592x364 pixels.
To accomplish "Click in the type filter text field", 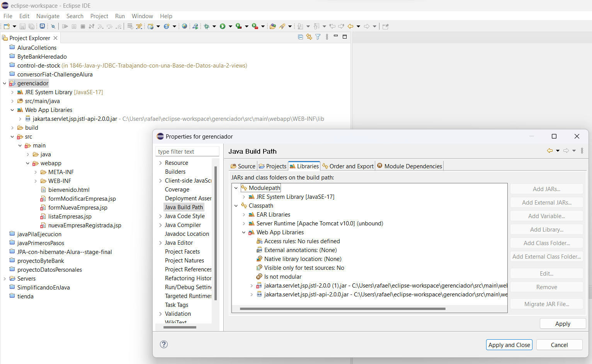I will pos(187,152).
